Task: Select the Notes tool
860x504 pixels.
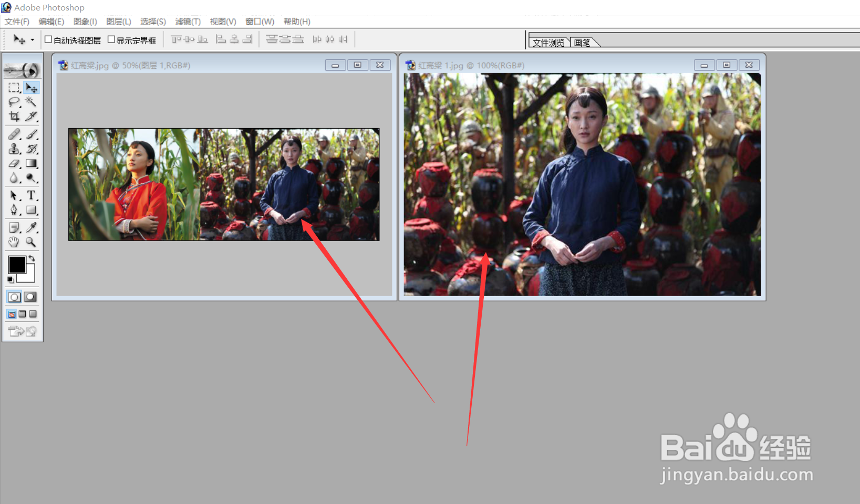Action: pos(14,227)
